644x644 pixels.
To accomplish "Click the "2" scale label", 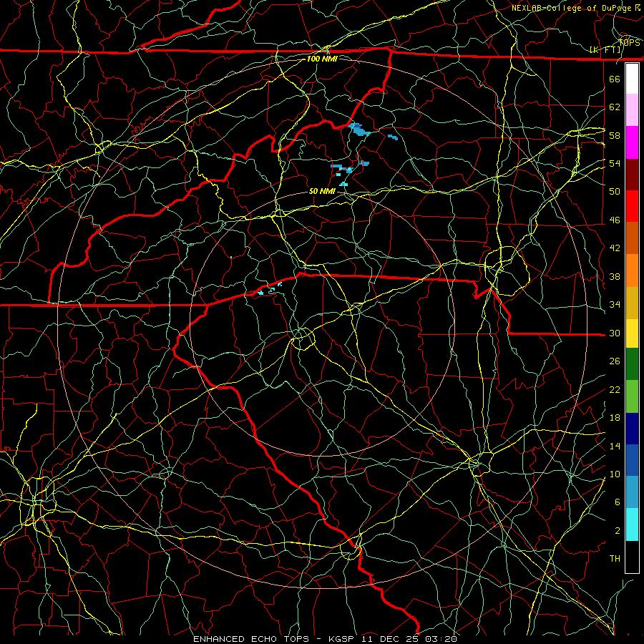I will [x=618, y=531].
